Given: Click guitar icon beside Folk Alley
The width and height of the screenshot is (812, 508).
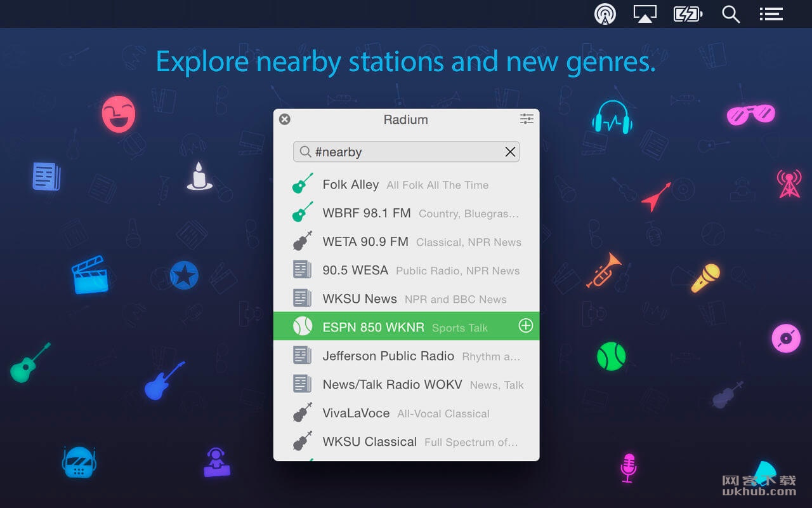Looking at the screenshot, I should pyautogui.click(x=303, y=184).
